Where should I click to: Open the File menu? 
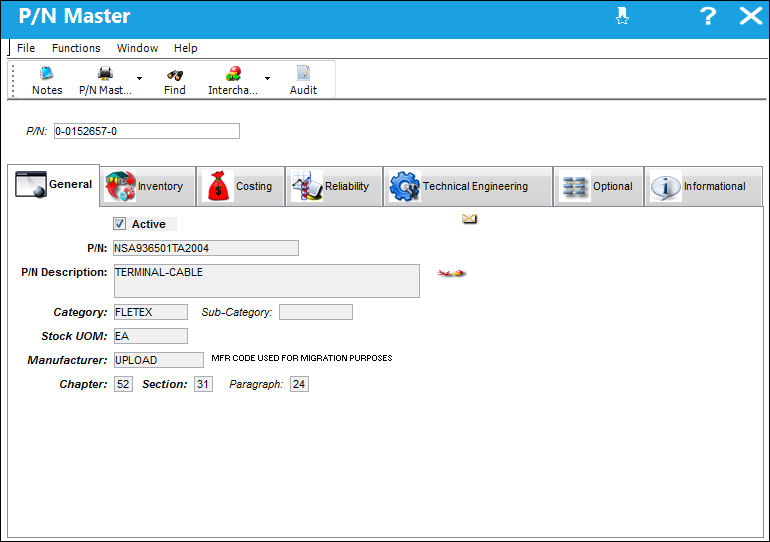[x=26, y=48]
